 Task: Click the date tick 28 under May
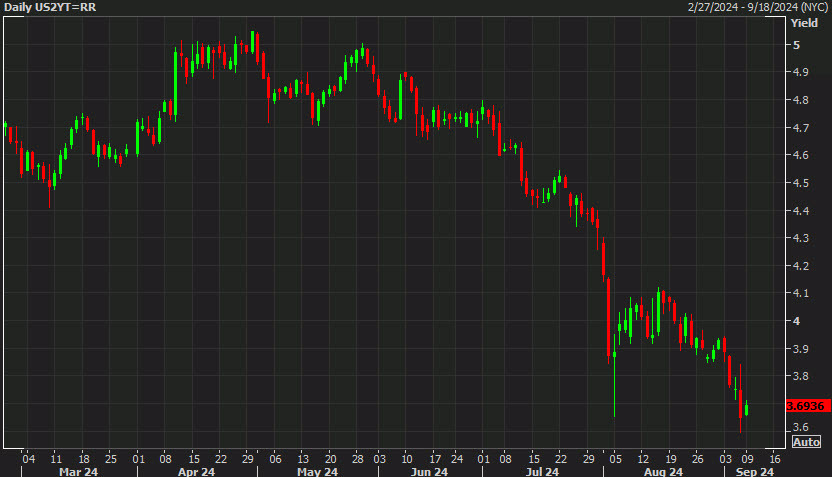(358, 459)
